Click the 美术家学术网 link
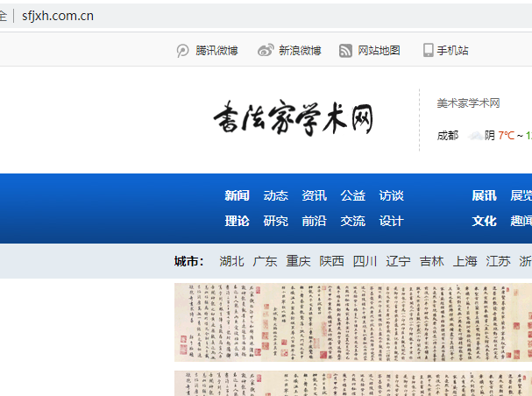This screenshot has width=532, height=396. pos(468,103)
